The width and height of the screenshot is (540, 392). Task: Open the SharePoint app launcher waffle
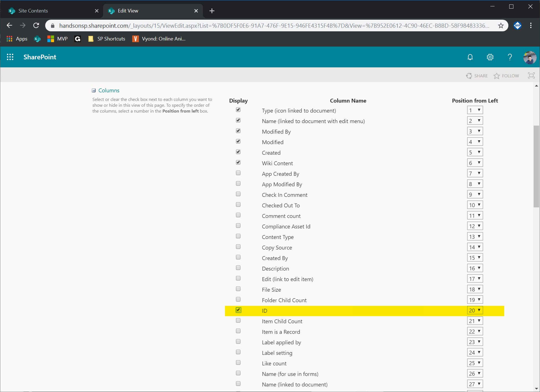pos(10,57)
